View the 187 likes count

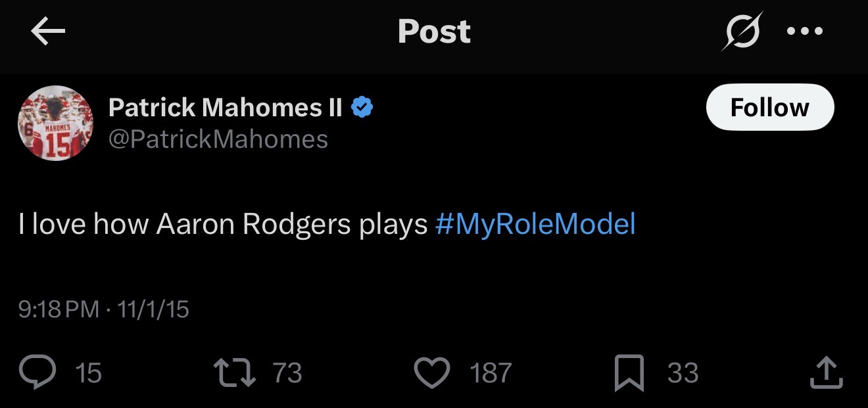pyautogui.click(x=490, y=373)
